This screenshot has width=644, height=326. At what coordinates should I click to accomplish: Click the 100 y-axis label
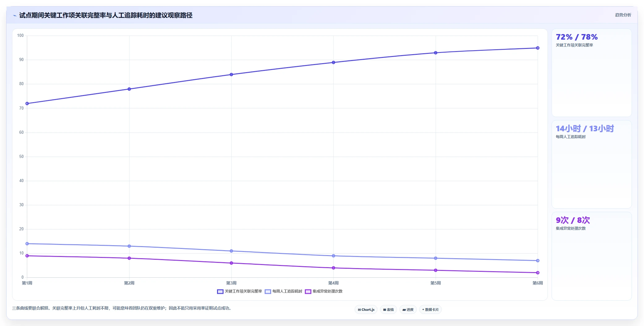coord(20,36)
